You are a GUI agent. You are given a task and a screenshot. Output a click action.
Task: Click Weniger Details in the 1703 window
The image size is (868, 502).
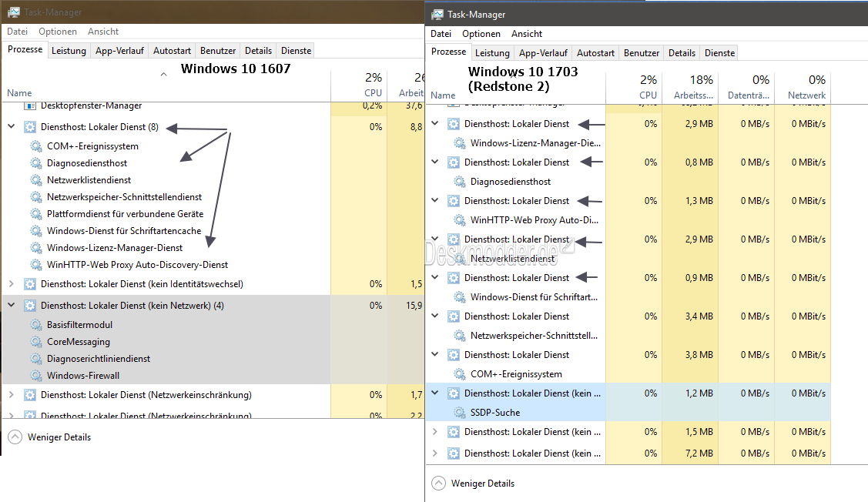[x=474, y=484]
